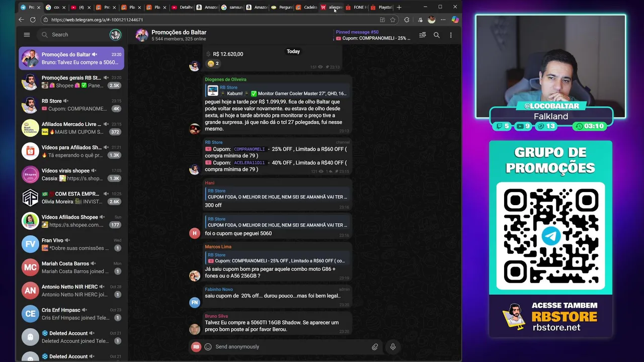This screenshot has height=362, width=644.
Task: Click the rbstore.net text in overlay
Action: click(x=557, y=328)
